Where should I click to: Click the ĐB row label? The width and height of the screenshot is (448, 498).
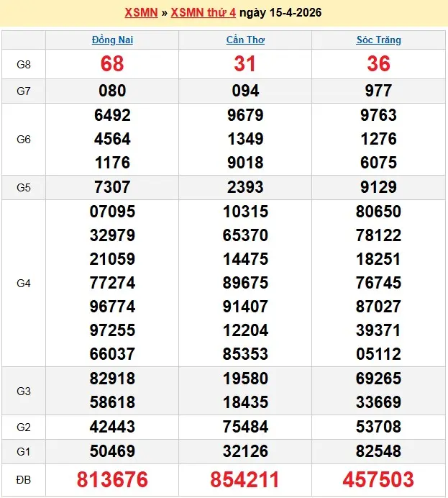24,480
